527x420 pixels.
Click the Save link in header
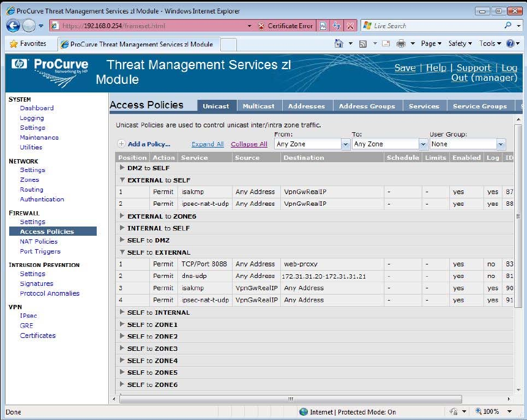405,67
